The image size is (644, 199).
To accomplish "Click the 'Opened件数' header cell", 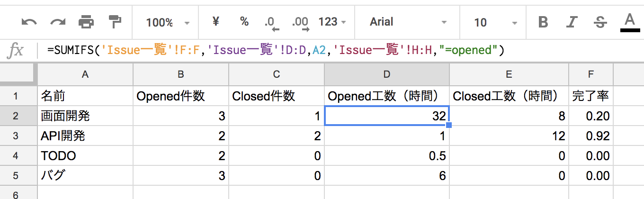I will click(x=181, y=96).
